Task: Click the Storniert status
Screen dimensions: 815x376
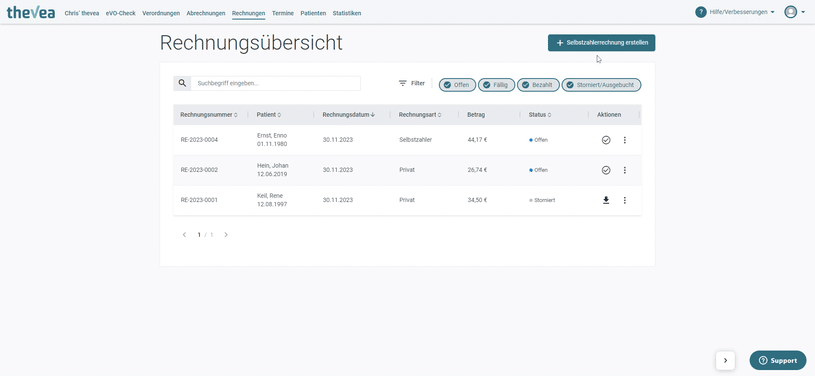Action: pos(542,200)
